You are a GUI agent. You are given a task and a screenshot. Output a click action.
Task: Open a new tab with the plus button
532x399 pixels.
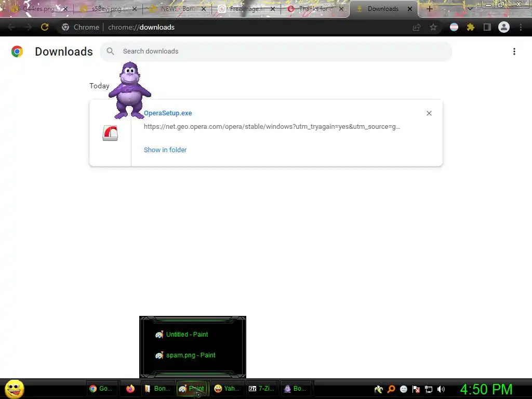click(429, 9)
